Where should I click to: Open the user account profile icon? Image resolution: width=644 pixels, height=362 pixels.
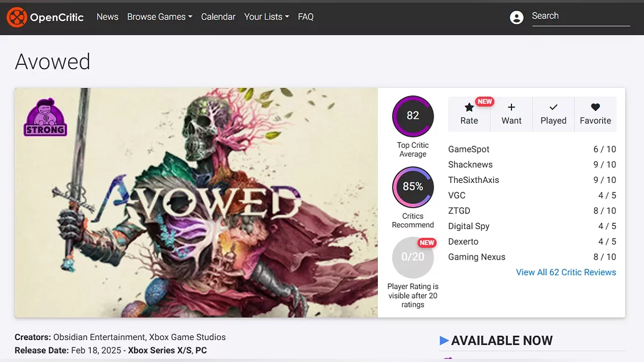coord(516,17)
